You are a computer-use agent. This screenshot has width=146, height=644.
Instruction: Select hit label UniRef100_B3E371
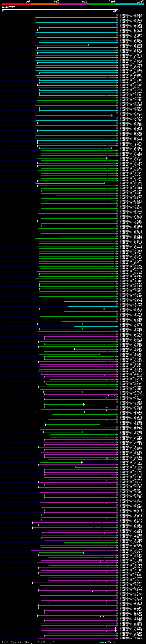131,339
